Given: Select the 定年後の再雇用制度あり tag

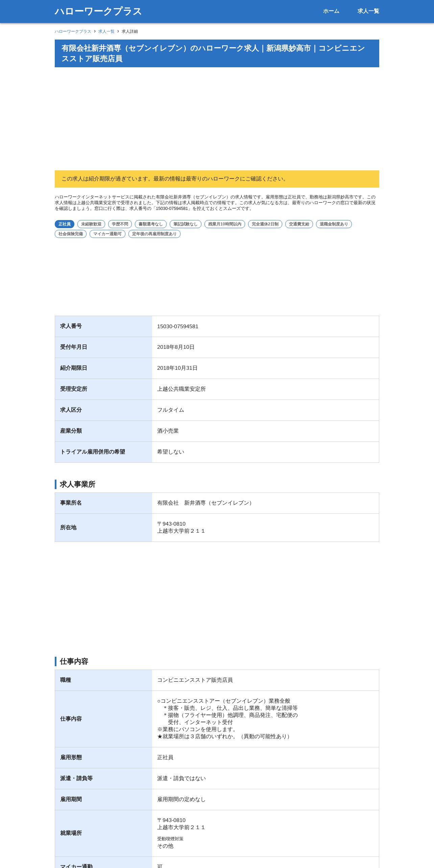Looking at the screenshot, I should pyautogui.click(x=154, y=234).
